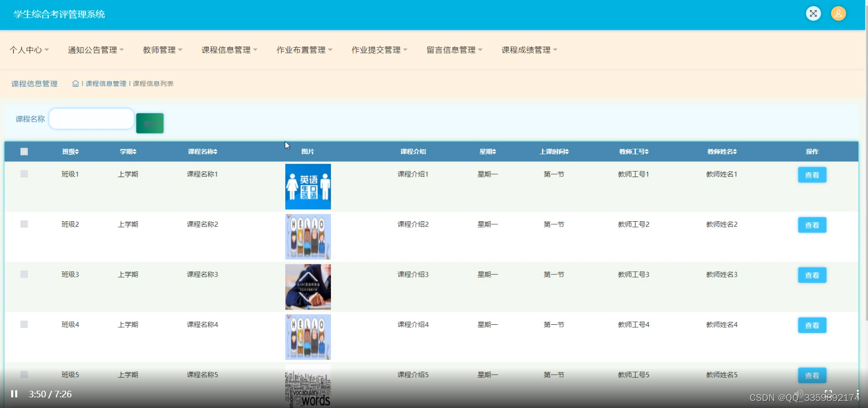
Task: Pause the video playback
Action: point(14,394)
